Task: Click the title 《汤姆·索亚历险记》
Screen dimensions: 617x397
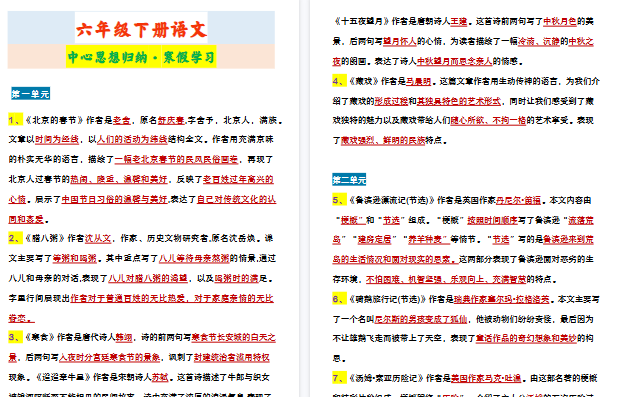Action: pos(386,378)
